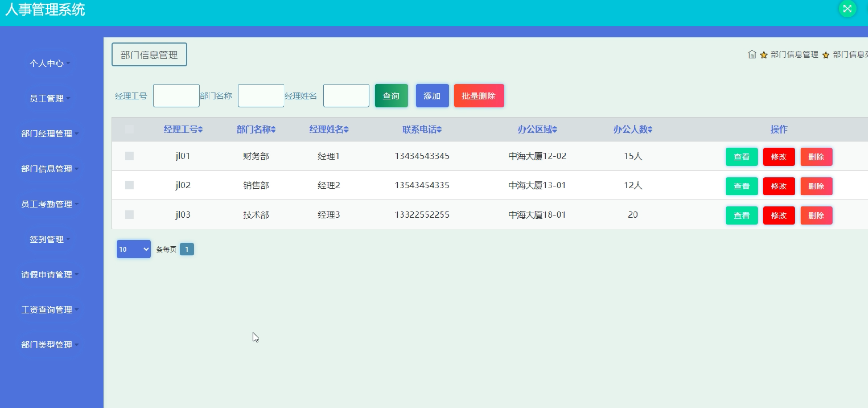The width and height of the screenshot is (868, 408).
Task: Expand 签到管理 sidebar menu
Action: pyautogui.click(x=50, y=239)
